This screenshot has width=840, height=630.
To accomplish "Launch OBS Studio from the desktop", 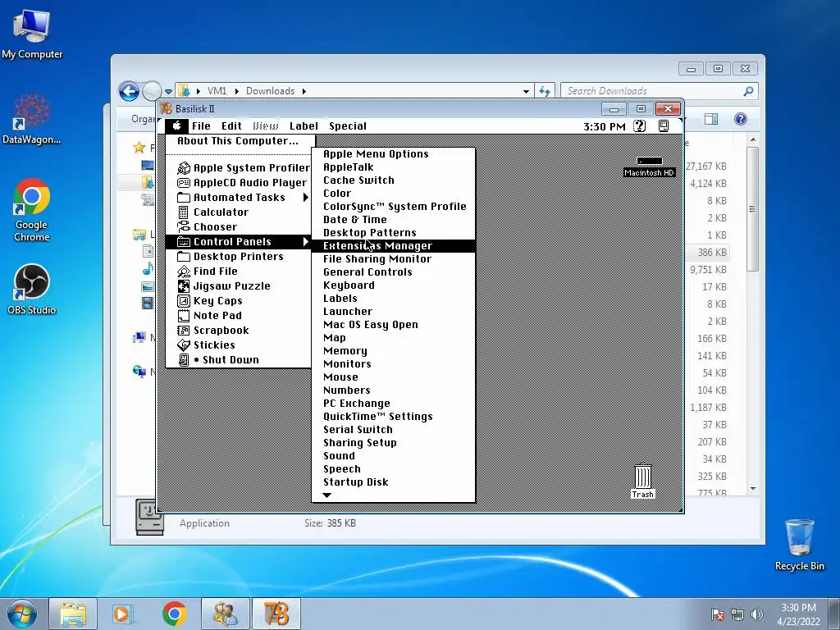I will [32, 290].
